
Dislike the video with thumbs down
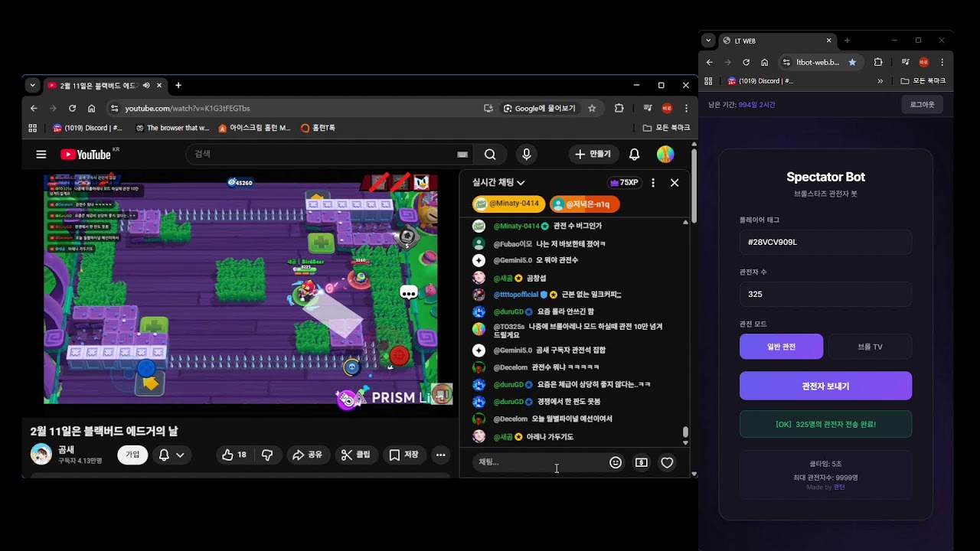click(267, 455)
